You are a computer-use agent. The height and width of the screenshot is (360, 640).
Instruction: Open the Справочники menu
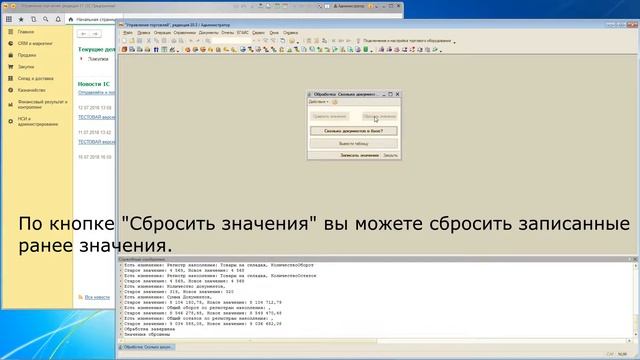pos(184,33)
